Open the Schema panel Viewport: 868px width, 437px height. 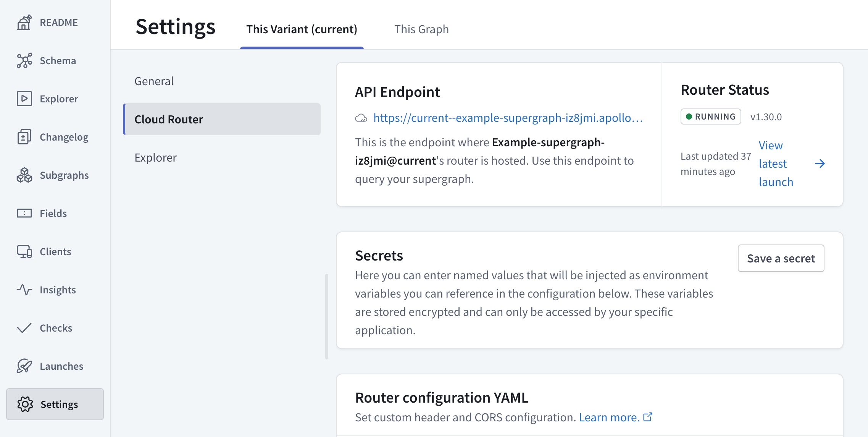pos(55,60)
